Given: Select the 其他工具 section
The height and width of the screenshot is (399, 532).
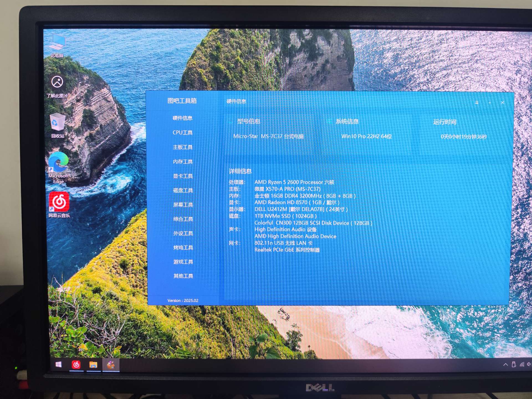Looking at the screenshot, I should click(183, 276).
